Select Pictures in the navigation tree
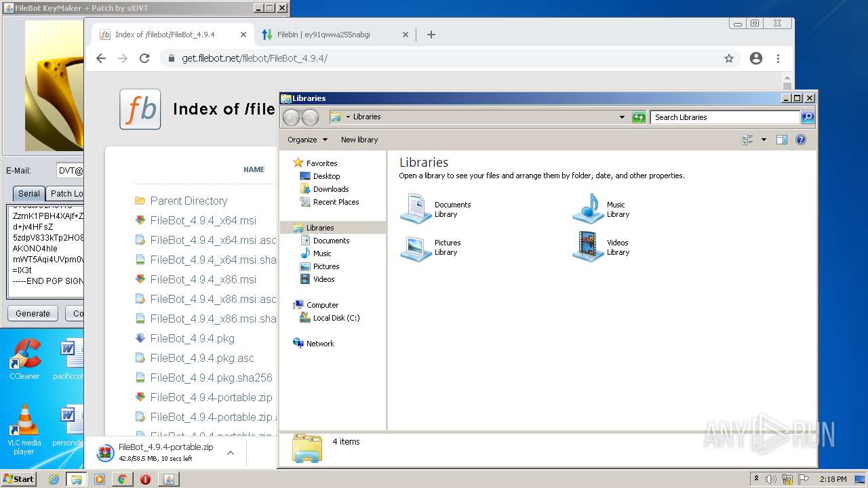Screen dimensions: 868x488 (326, 266)
